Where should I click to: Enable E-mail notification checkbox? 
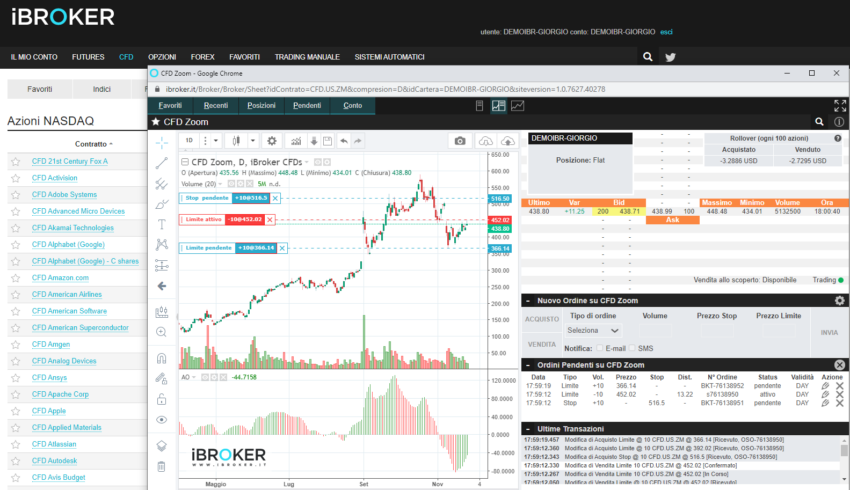600,348
